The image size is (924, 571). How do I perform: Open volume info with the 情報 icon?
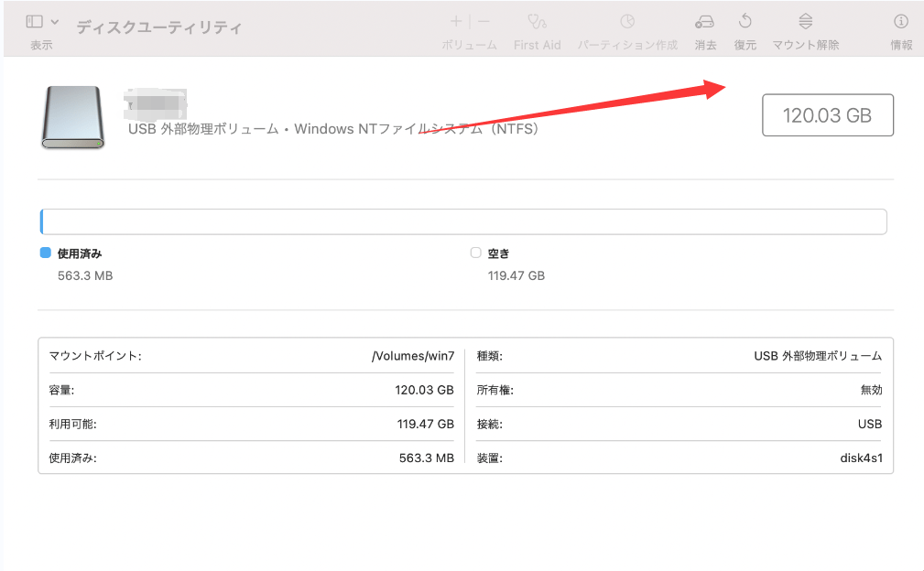tap(901, 27)
